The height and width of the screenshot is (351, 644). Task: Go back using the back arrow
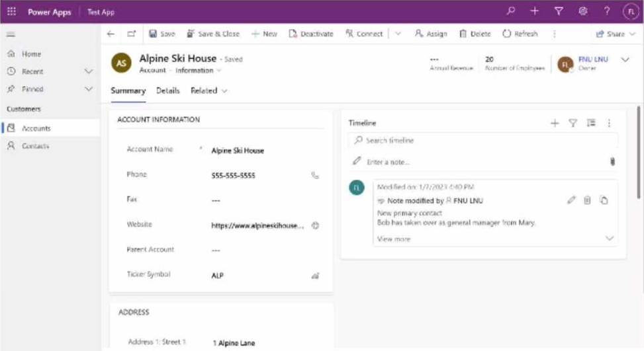click(111, 34)
